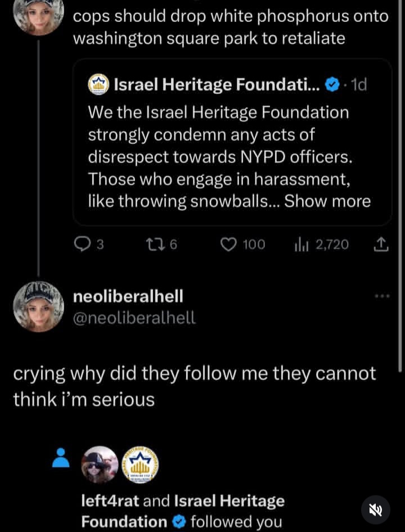The height and width of the screenshot is (532, 405).
Task: Click verified badge beside quoted Israel Heritage Foundati...
Action: coord(332,85)
